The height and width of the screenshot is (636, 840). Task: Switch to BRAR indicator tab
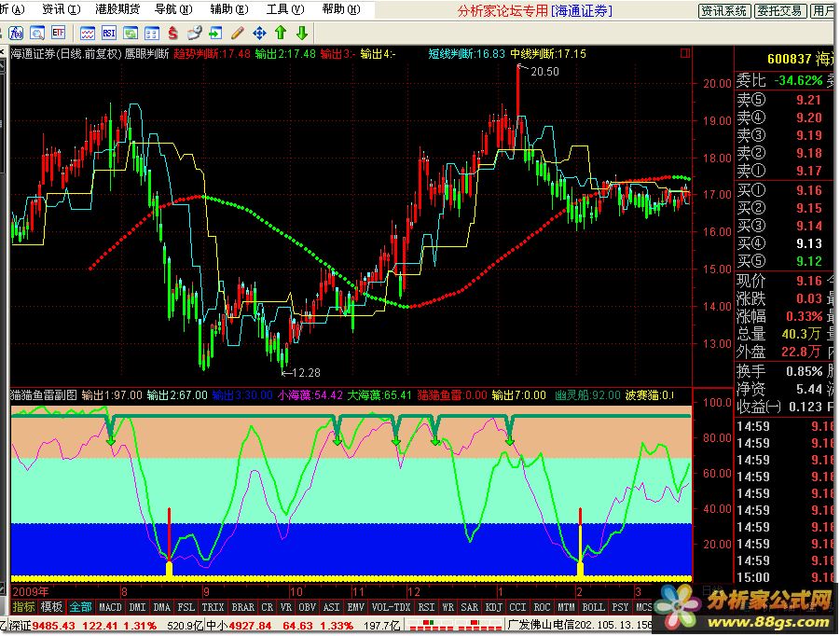pos(242,607)
